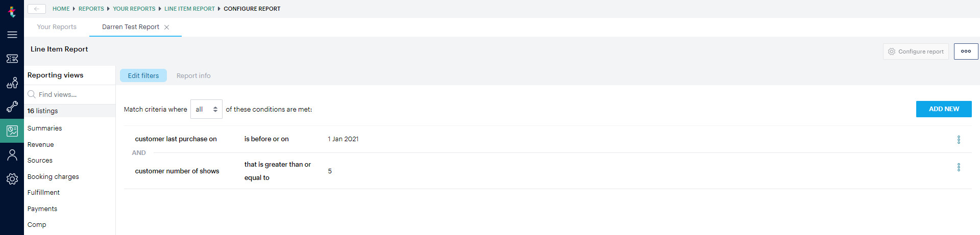Click the ADD NEW button
This screenshot has width=980, height=235.
click(944, 109)
